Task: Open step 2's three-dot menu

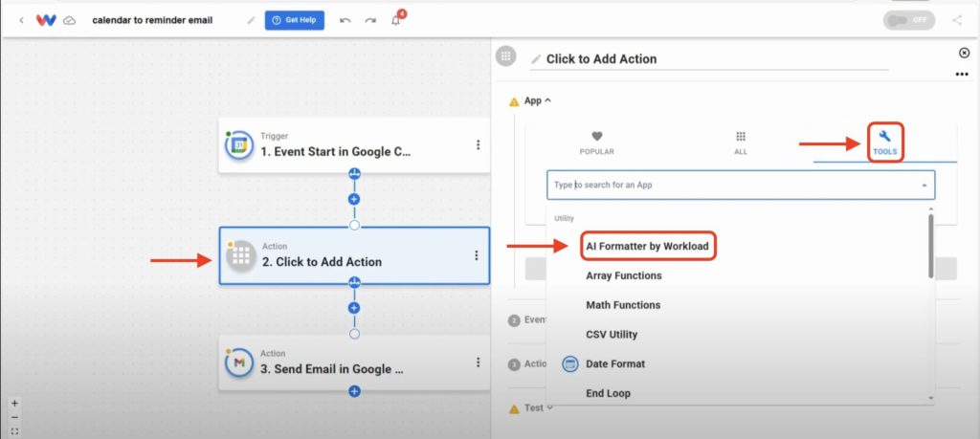Action: (x=477, y=255)
